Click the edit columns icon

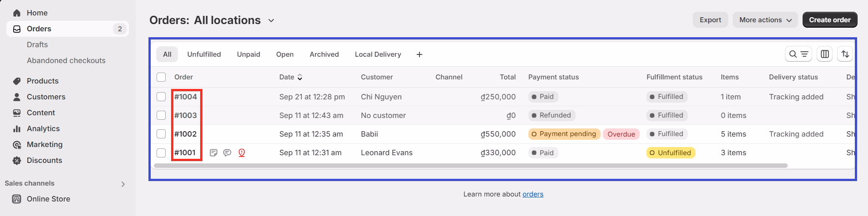(825, 54)
